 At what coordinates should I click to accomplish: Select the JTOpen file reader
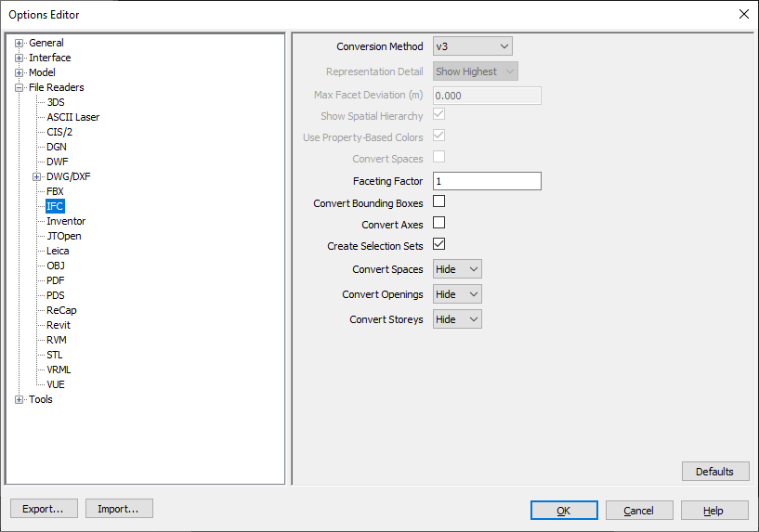pyautogui.click(x=64, y=236)
